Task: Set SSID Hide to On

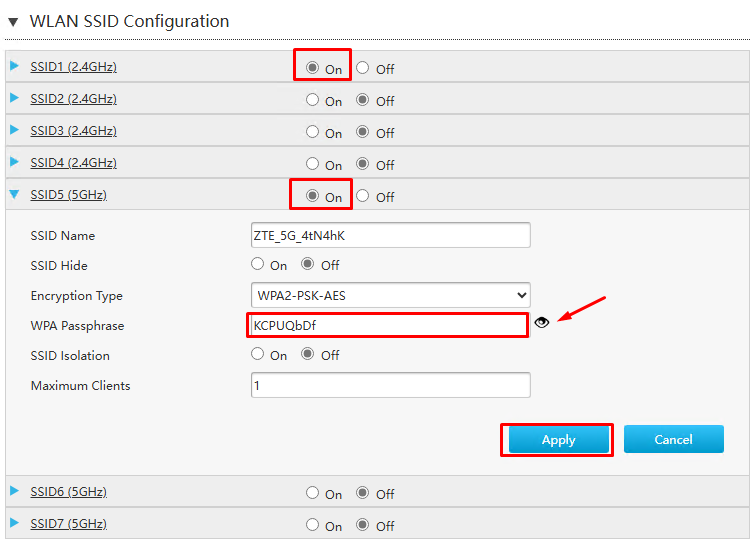Action: pos(257,264)
